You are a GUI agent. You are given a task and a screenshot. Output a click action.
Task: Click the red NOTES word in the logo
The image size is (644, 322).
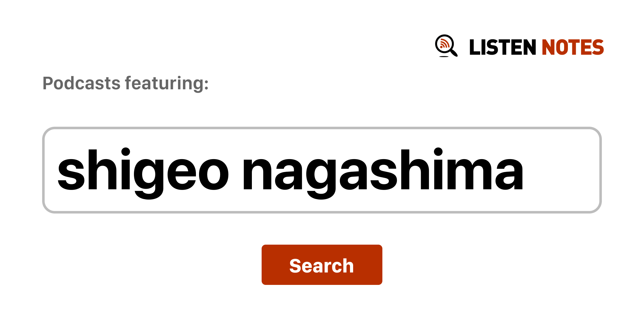[x=573, y=47]
